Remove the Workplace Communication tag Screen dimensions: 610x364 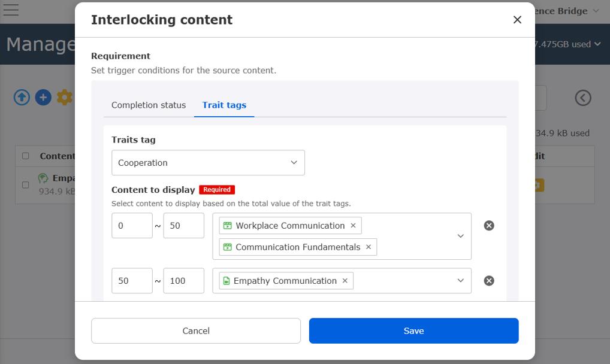(x=353, y=226)
